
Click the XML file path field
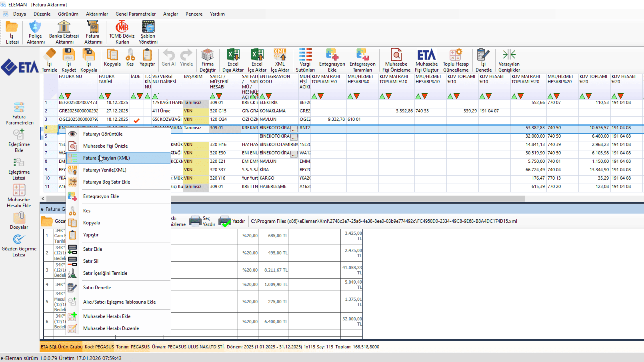click(384, 221)
